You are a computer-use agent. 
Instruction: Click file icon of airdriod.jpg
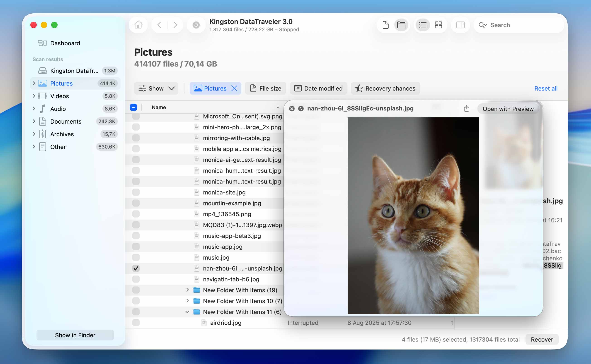(x=204, y=323)
